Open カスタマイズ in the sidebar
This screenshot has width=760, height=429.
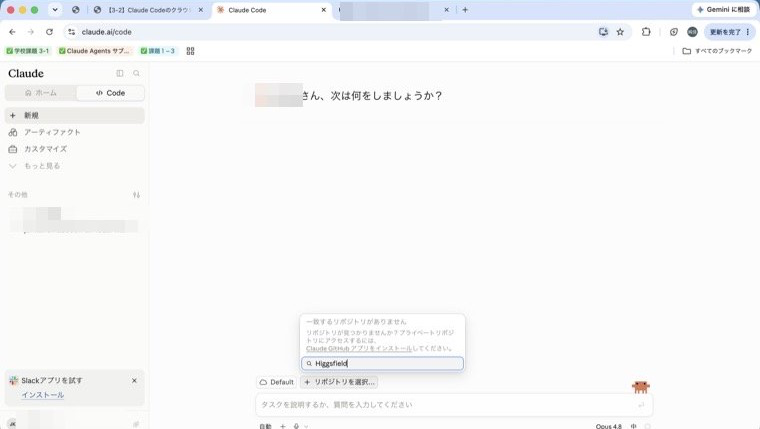tap(75, 149)
